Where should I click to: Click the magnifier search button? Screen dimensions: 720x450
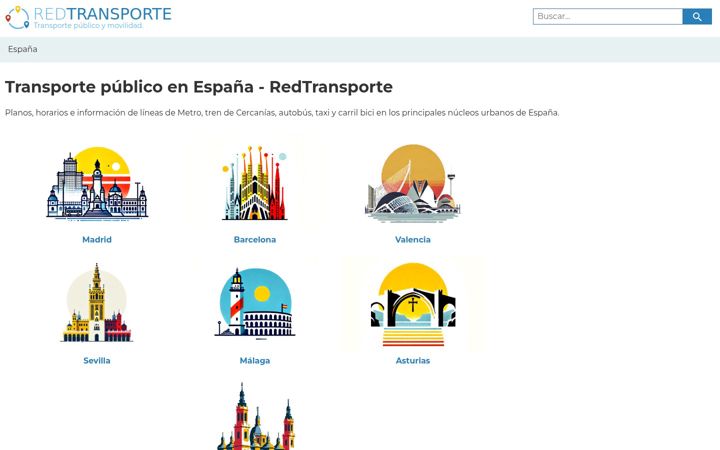pos(697,17)
